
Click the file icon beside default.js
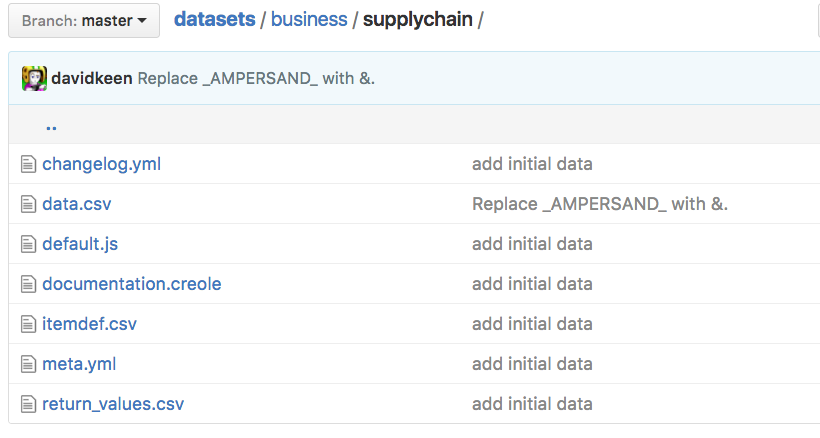pos(28,244)
